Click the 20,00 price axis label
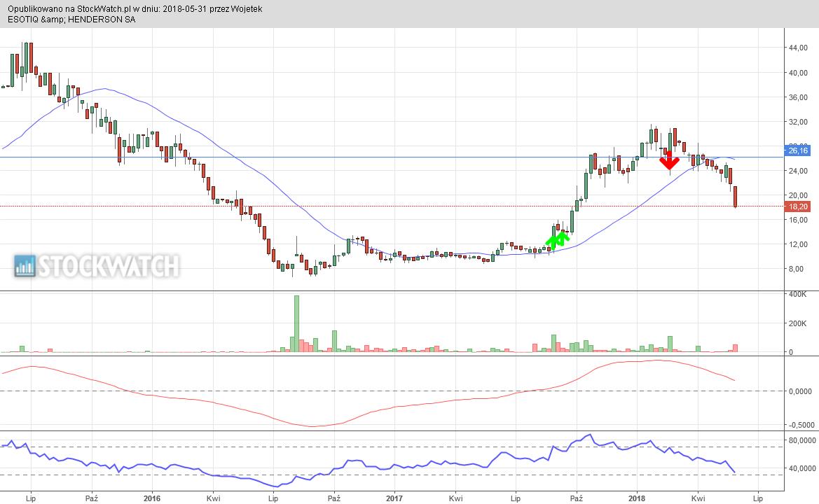This screenshot has width=819, height=504. click(798, 196)
